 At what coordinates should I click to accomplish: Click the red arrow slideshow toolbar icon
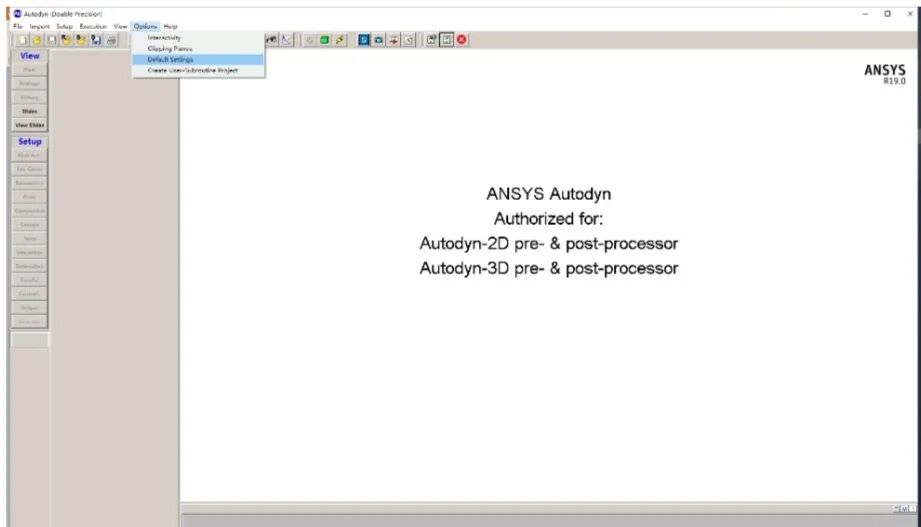tap(394, 40)
